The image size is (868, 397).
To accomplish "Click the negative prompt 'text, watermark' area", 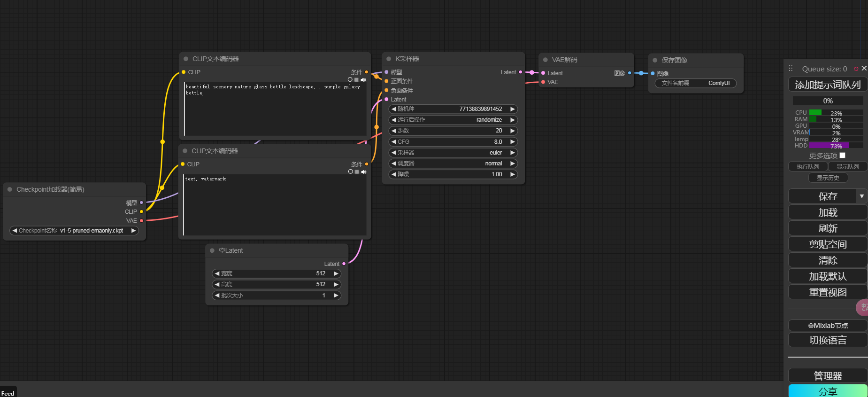I will pyautogui.click(x=275, y=205).
